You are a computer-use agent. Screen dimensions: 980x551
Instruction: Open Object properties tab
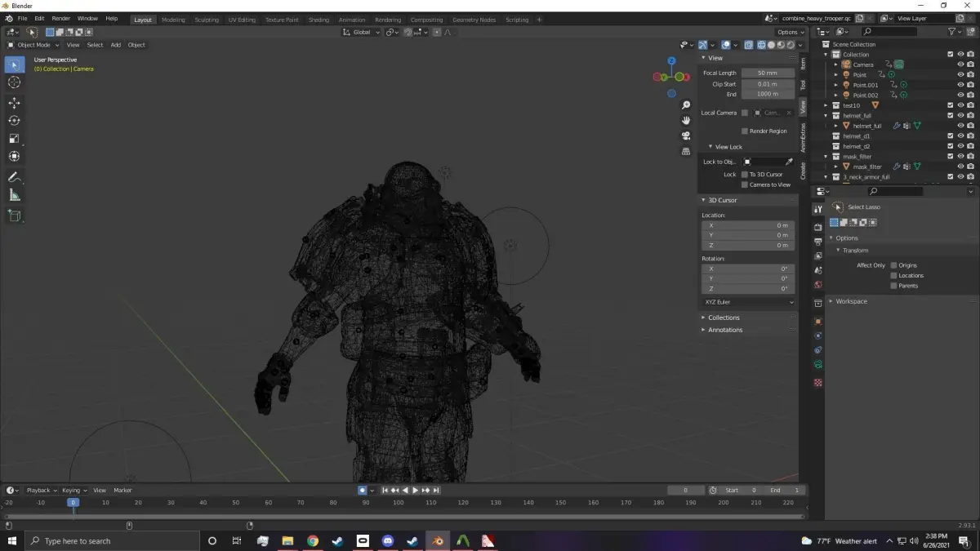click(x=818, y=321)
